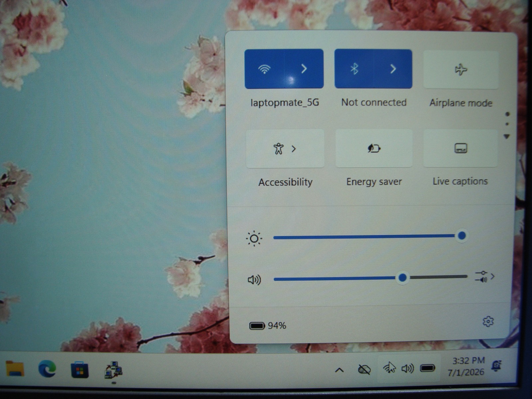The width and height of the screenshot is (532, 399).
Task: Launch Microsoft Edge from taskbar
Action: pyautogui.click(x=47, y=369)
